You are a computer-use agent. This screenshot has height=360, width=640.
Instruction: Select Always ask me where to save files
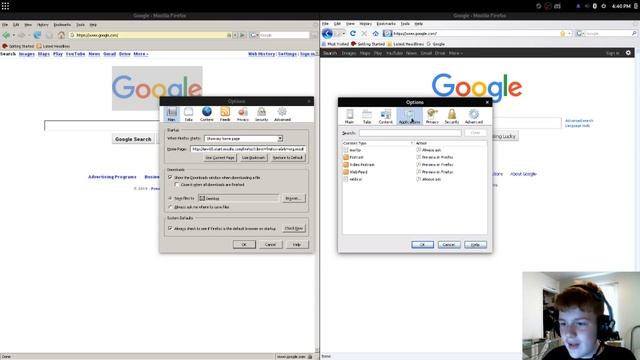(170, 207)
